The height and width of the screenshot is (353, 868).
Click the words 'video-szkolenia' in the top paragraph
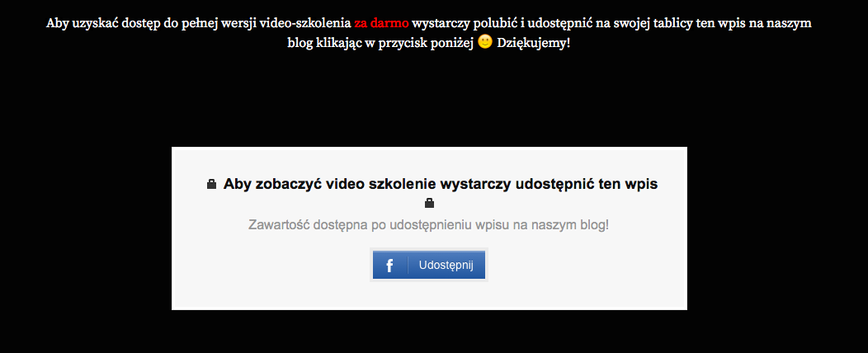click(308, 22)
